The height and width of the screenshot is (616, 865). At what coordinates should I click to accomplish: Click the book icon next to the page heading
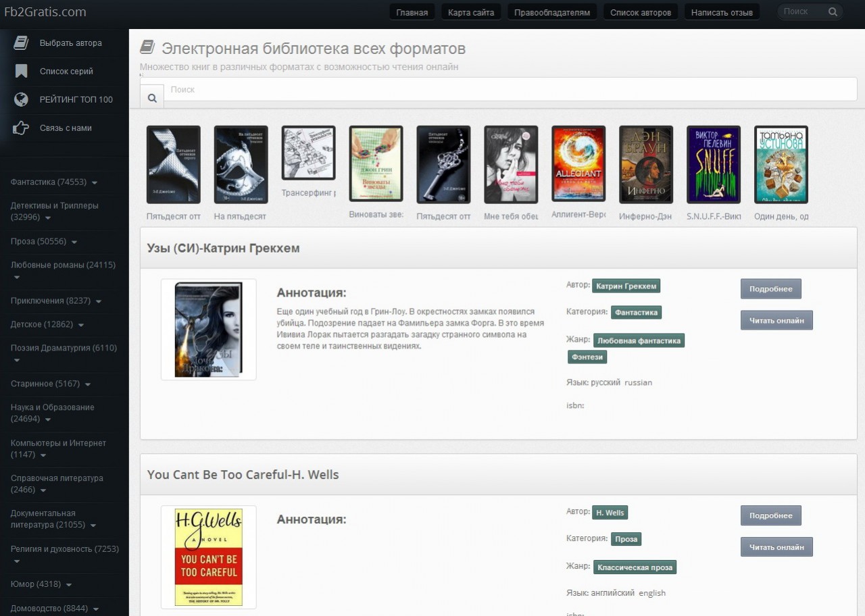[x=147, y=47]
